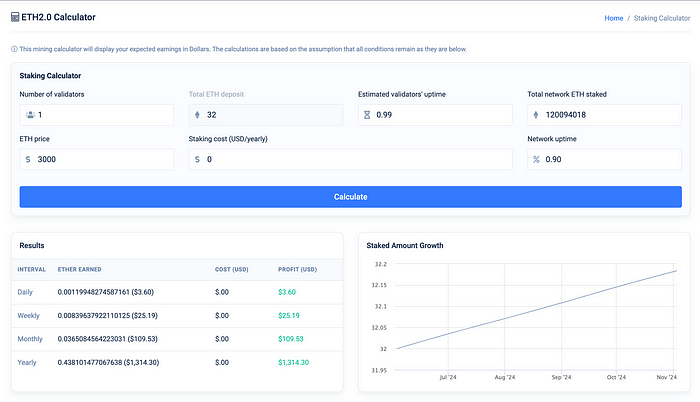Select the Network uptime input showing 0.90
The image size is (700, 402).
tap(612, 159)
